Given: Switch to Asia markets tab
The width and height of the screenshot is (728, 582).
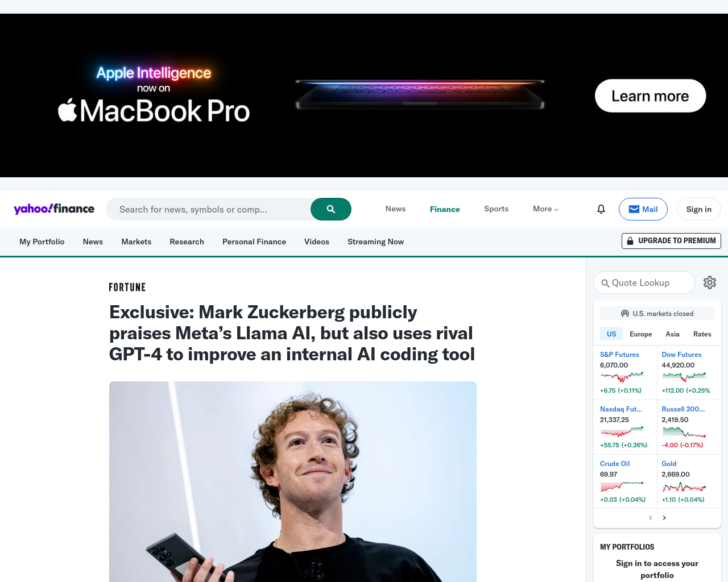Looking at the screenshot, I should (x=673, y=334).
